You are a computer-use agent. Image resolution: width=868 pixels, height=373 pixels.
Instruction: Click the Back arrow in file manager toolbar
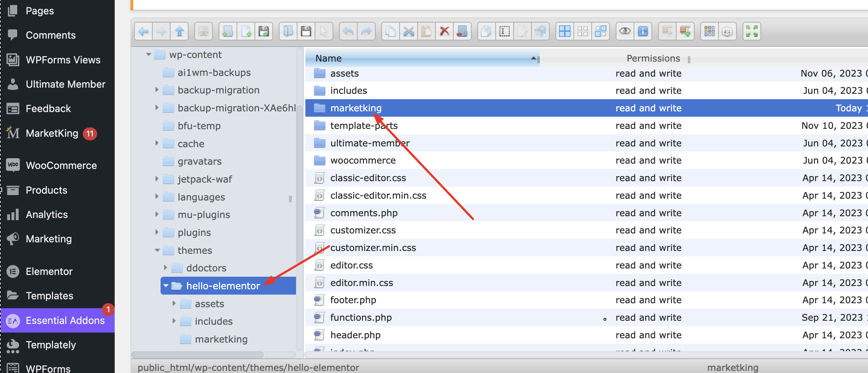[144, 32]
